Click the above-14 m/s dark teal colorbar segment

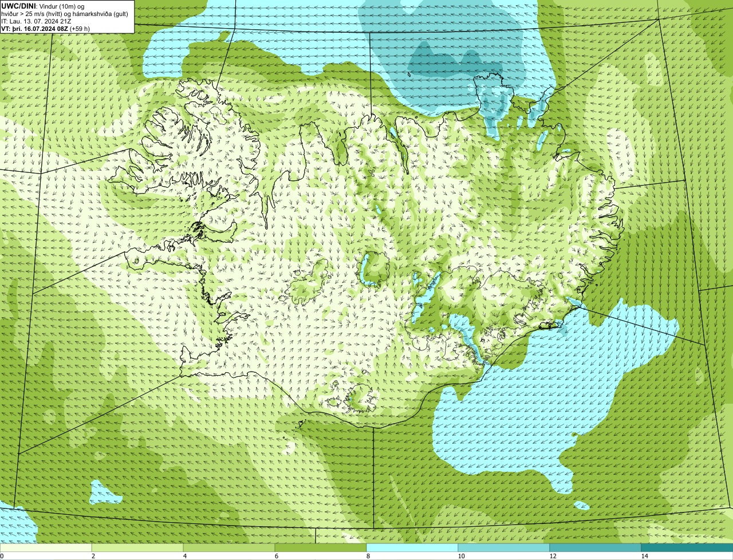click(x=687, y=547)
